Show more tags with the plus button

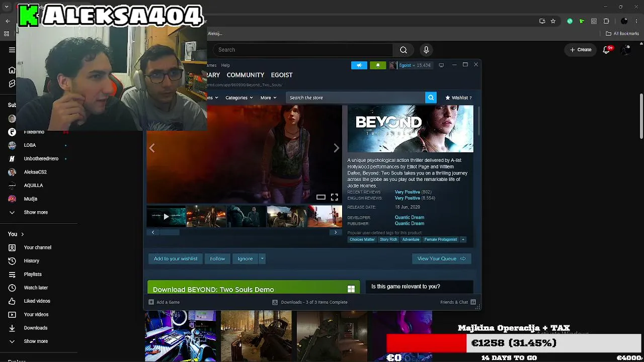point(463,239)
